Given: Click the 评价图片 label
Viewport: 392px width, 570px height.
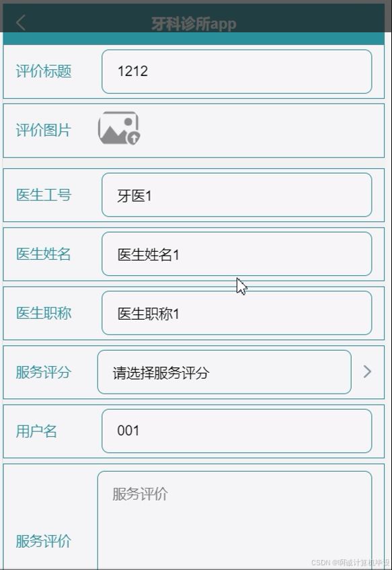Looking at the screenshot, I should click(x=43, y=130).
